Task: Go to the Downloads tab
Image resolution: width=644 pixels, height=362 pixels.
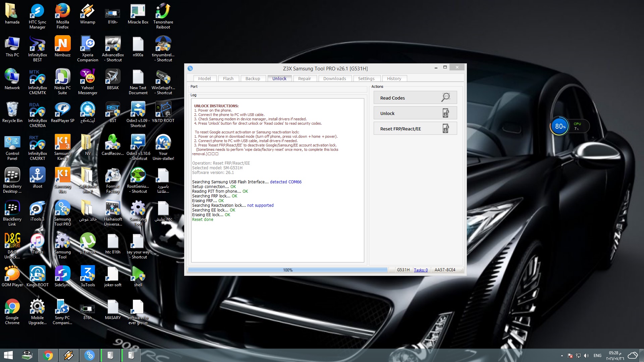Action: pyautogui.click(x=335, y=78)
